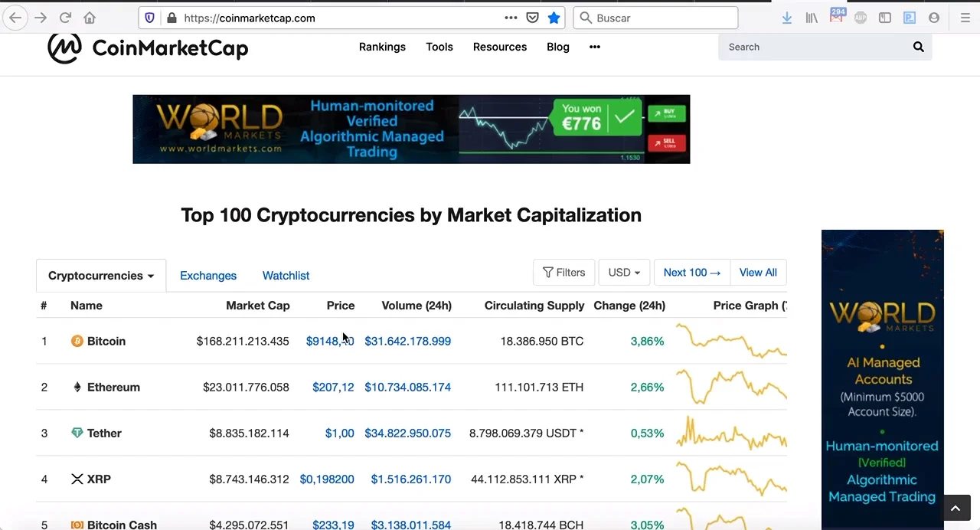Screen dimensions: 980x530
Task: Expand the Cryptocurrencies dropdown tab
Action: pos(101,276)
